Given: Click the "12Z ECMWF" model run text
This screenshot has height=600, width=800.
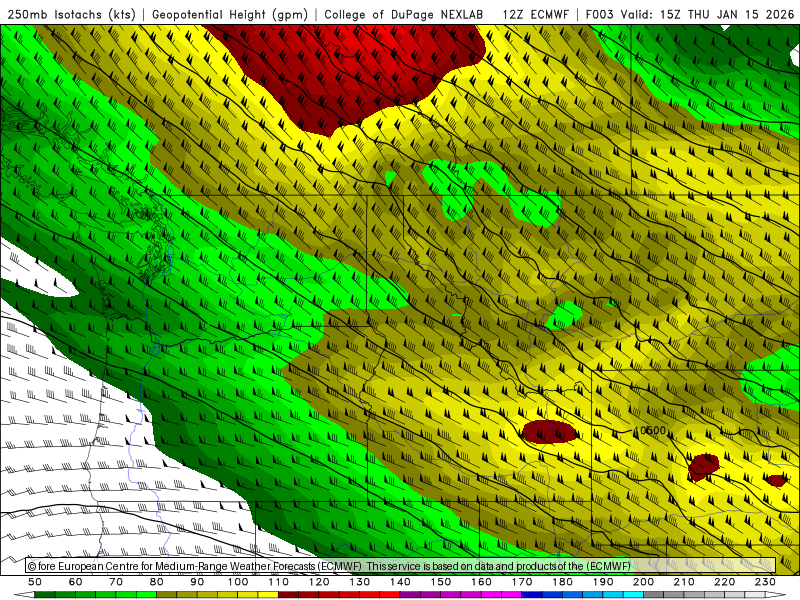Looking at the screenshot, I should [x=535, y=14].
